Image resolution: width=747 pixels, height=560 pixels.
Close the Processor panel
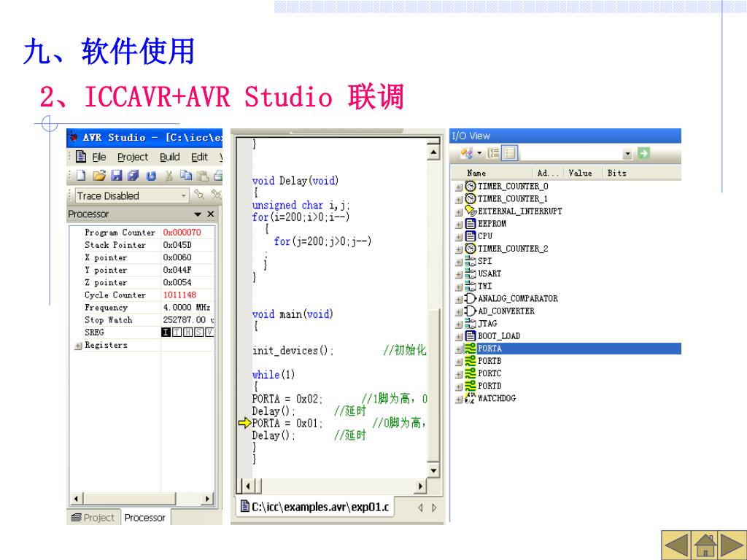coord(211,214)
